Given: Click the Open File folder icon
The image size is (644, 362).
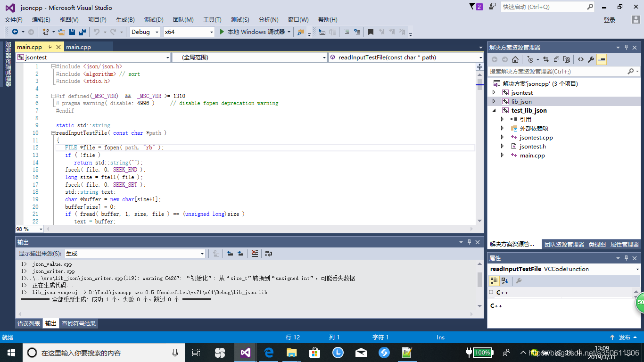Looking at the screenshot, I should 61,32.
